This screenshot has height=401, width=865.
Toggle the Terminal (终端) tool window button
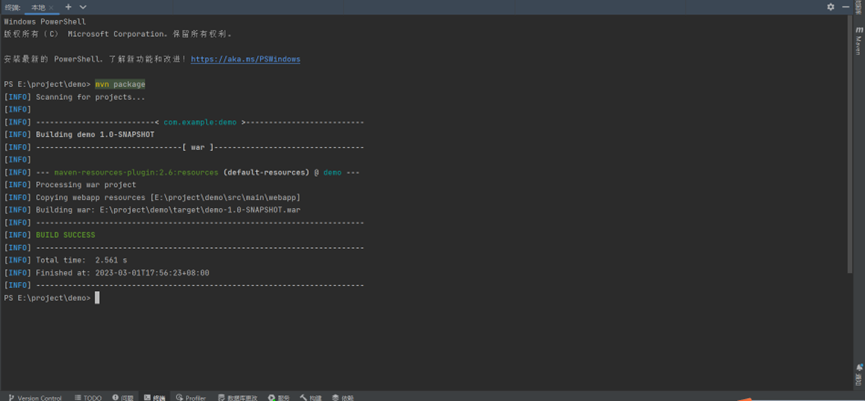(154, 397)
